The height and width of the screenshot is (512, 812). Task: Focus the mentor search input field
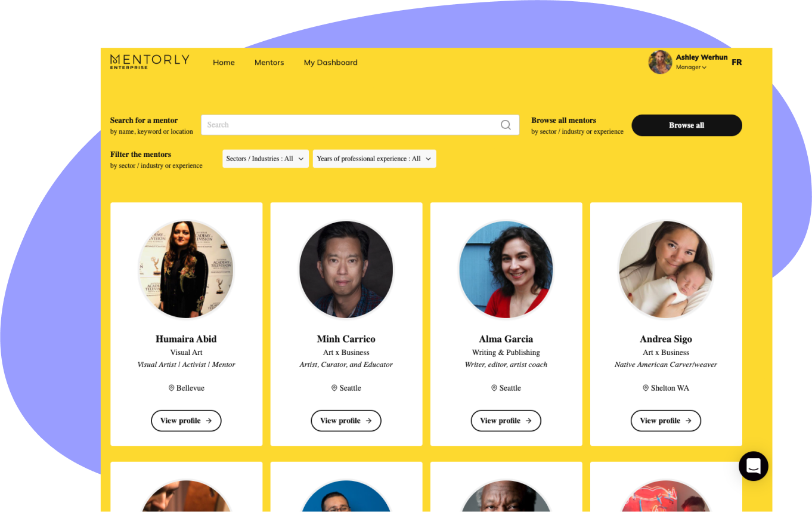click(360, 125)
